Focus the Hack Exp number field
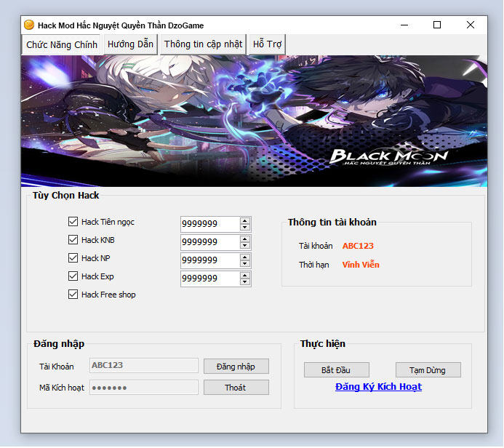 (210, 279)
